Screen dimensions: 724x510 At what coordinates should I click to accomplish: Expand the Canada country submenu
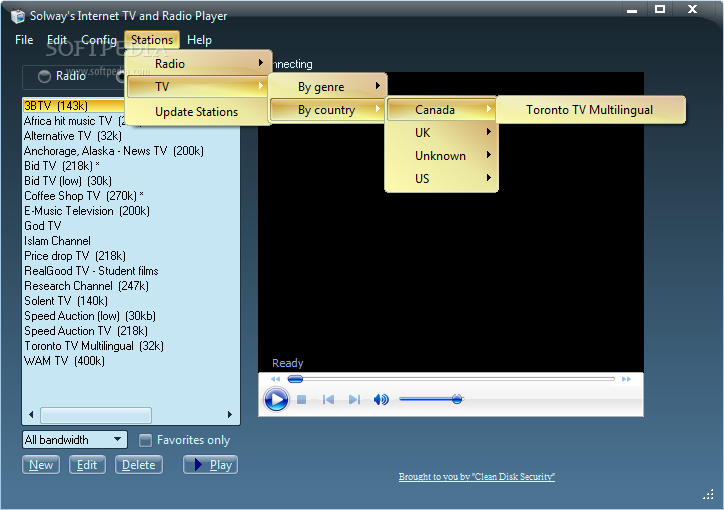tap(441, 110)
